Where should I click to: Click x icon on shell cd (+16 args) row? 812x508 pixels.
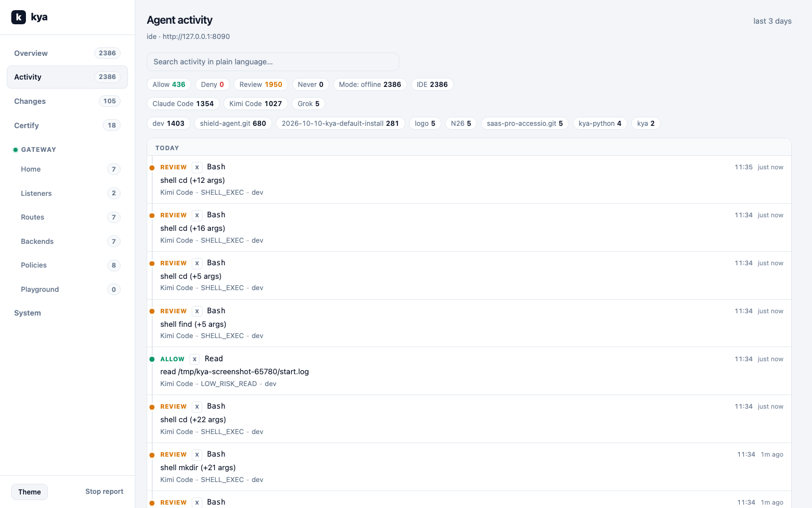tap(197, 215)
